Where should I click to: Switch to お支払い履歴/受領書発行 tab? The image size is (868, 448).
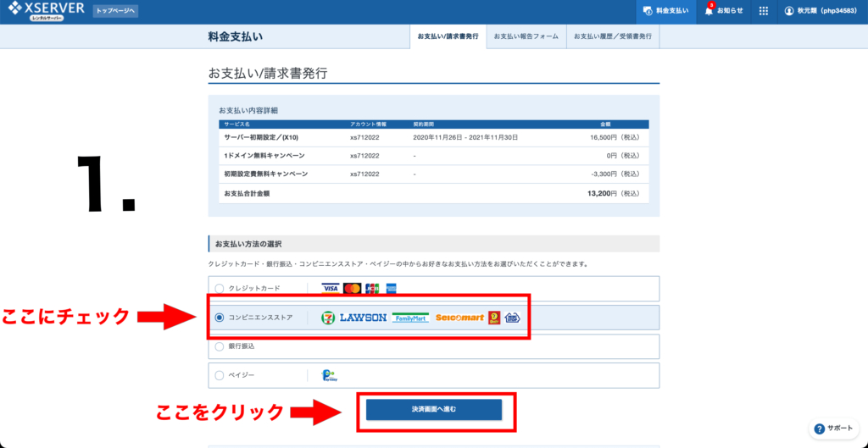pyautogui.click(x=612, y=36)
